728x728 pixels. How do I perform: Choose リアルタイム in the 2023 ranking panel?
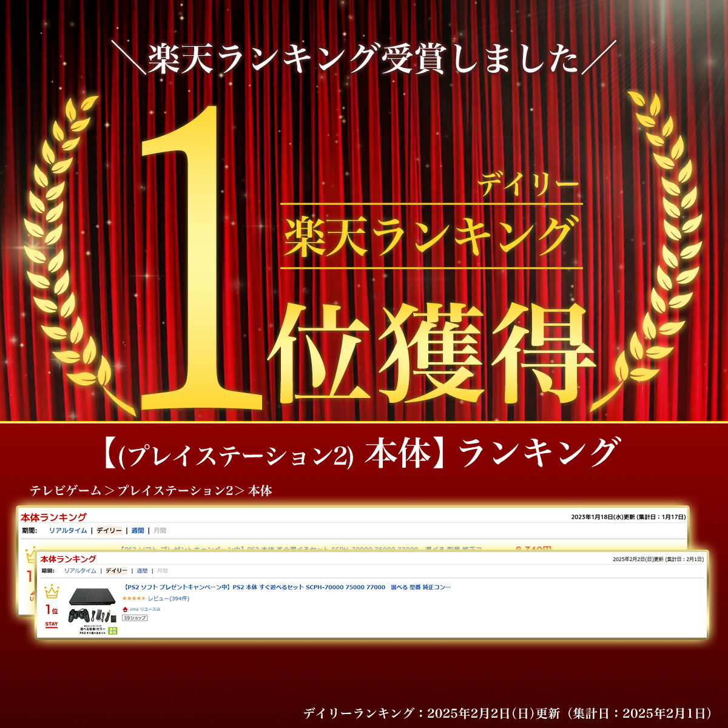tap(68, 531)
